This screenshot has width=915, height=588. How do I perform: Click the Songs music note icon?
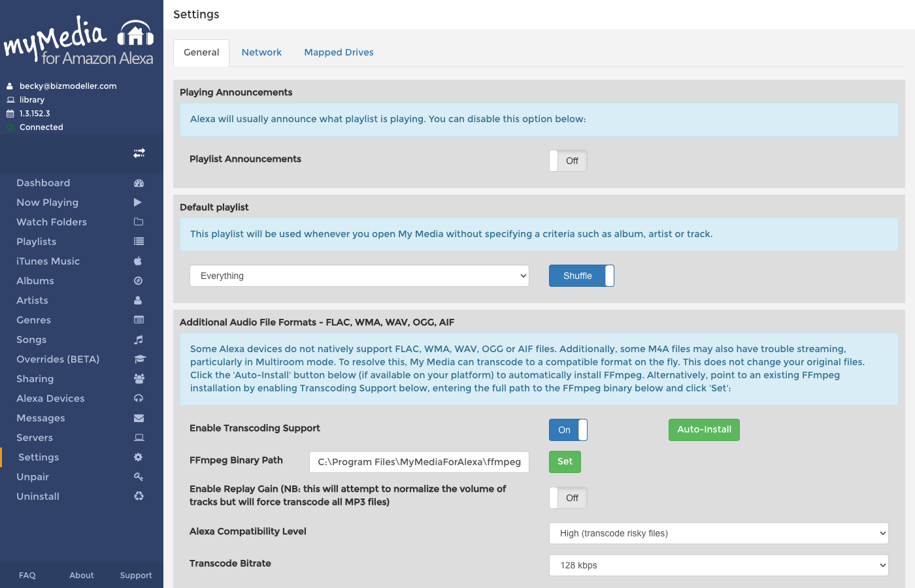point(139,340)
